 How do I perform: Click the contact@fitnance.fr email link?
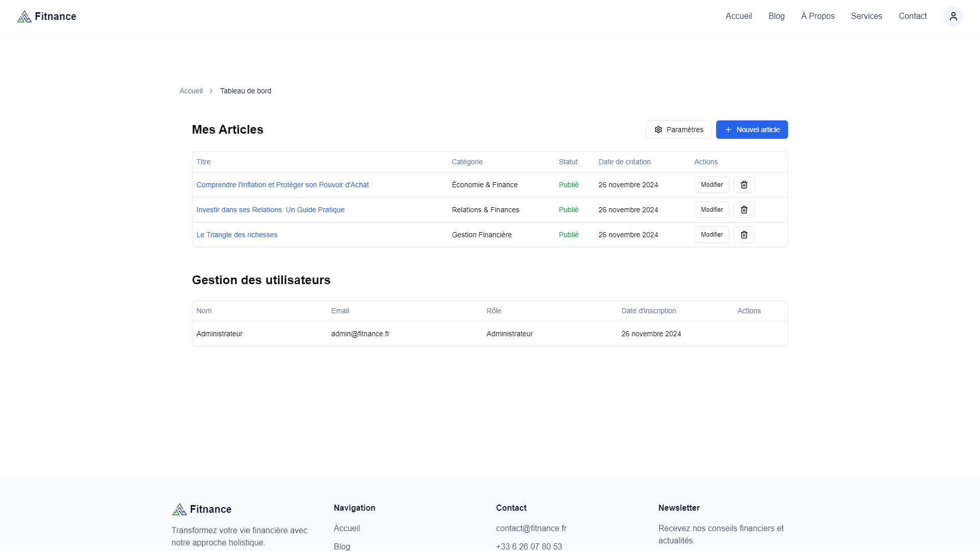tap(531, 528)
